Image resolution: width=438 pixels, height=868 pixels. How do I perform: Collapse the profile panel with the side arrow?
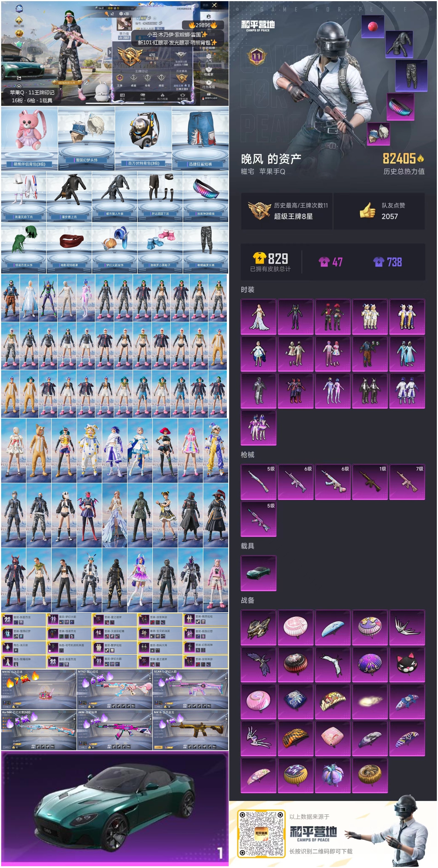110,52
